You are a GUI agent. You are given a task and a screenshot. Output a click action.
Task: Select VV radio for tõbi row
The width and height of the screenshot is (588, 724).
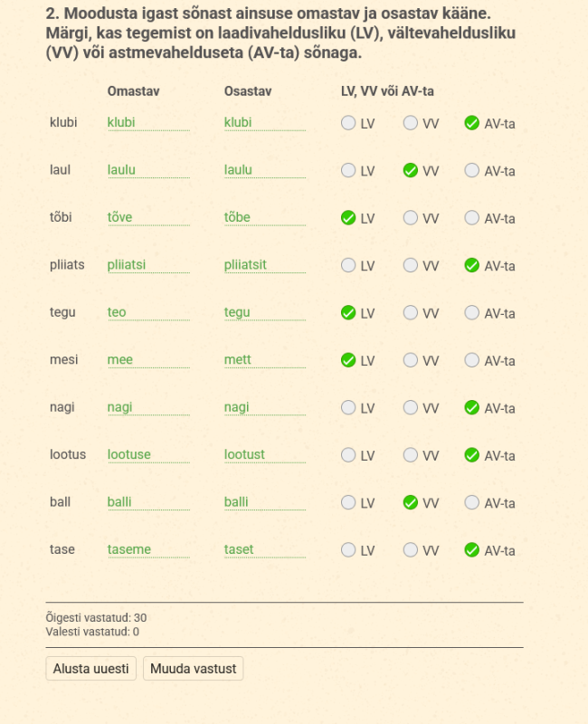[x=411, y=218]
